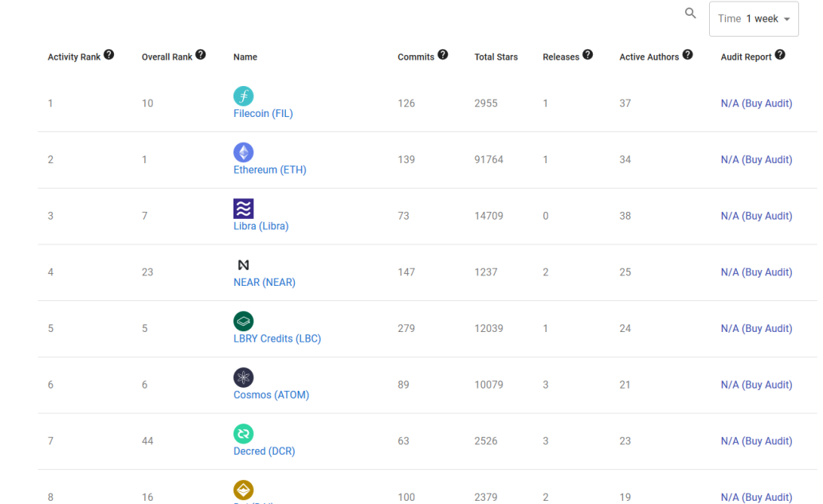Viewport: 823px width, 504px height.
Task: Click the Cosmos atom logo
Action: click(x=244, y=377)
